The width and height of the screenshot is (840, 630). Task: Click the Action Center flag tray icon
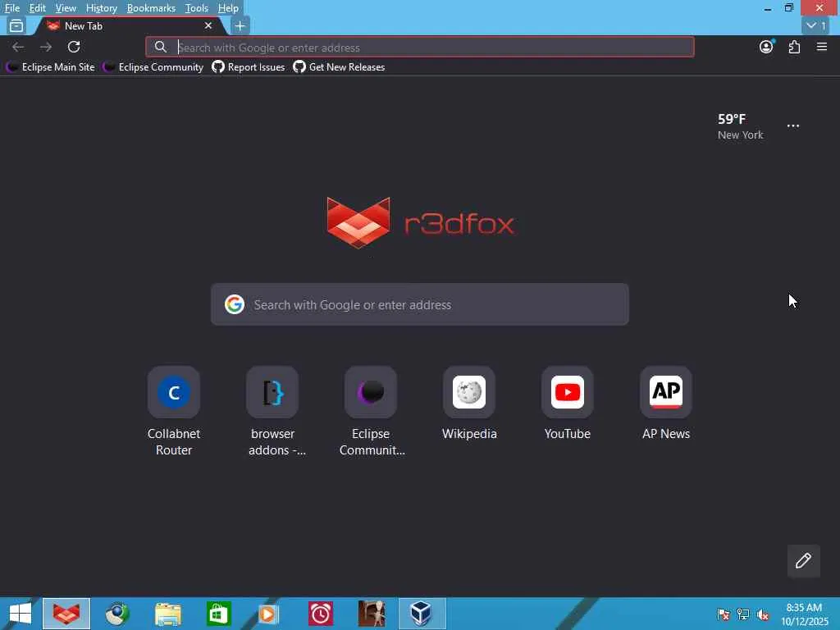click(x=724, y=614)
